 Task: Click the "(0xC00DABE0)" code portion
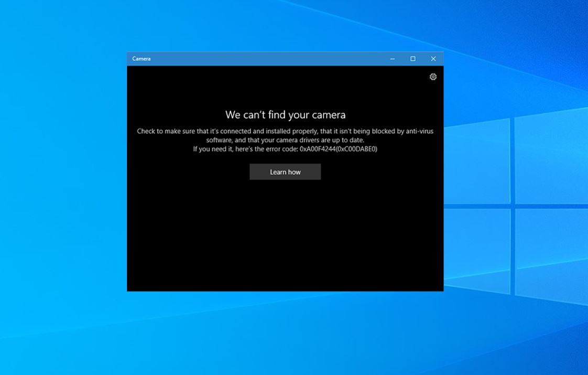tap(356, 149)
